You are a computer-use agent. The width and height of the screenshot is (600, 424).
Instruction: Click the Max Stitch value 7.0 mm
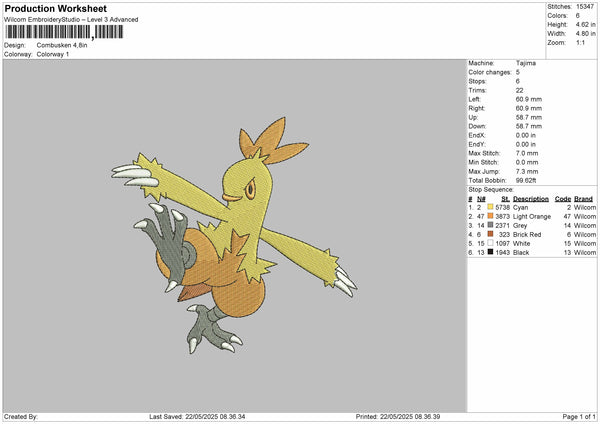click(x=527, y=153)
